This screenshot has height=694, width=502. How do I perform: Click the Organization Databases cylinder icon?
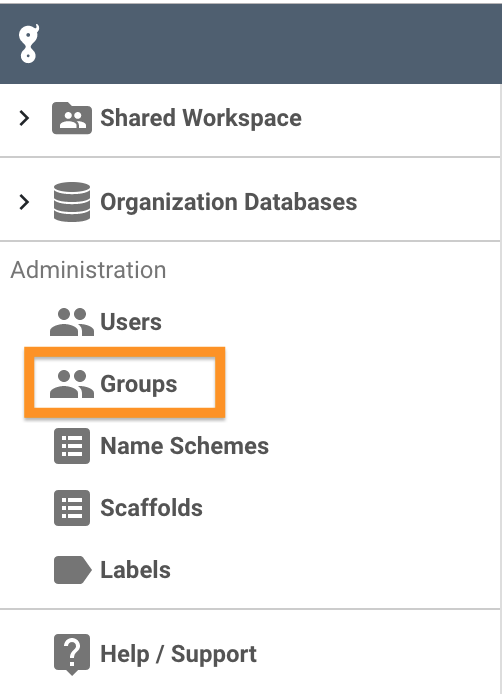point(72,202)
